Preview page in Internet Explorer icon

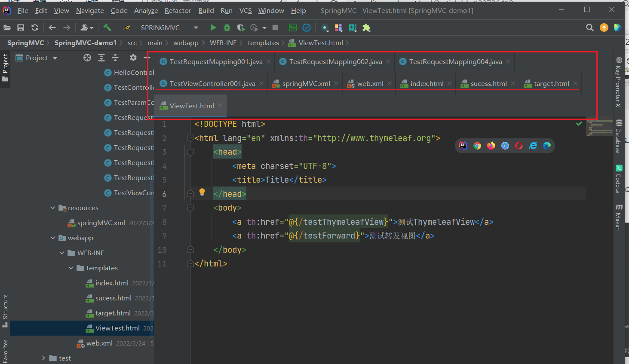[533, 146]
